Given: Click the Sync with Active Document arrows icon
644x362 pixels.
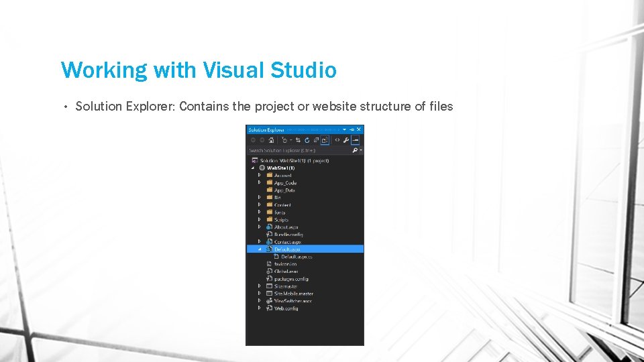Looking at the screenshot, I should pos(298,140).
